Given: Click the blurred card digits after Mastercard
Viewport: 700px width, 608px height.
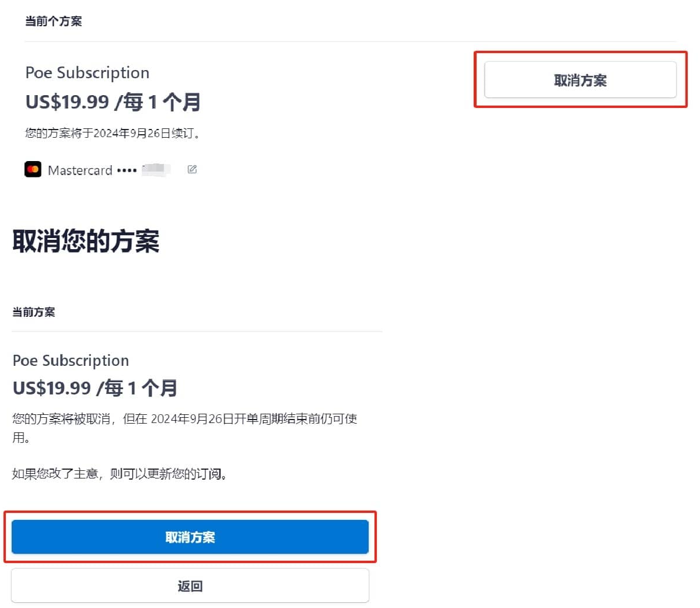Looking at the screenshot, I should tap(156, 170).
